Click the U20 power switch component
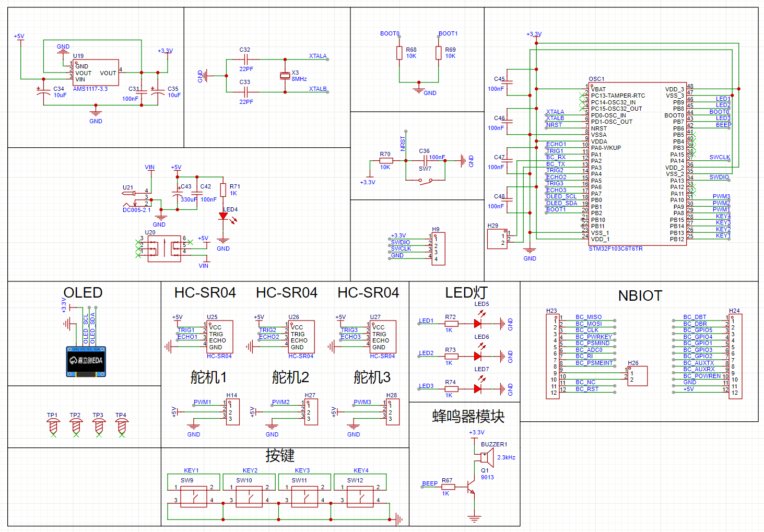Viewport: 764px width, 532px height. (164, 249)
